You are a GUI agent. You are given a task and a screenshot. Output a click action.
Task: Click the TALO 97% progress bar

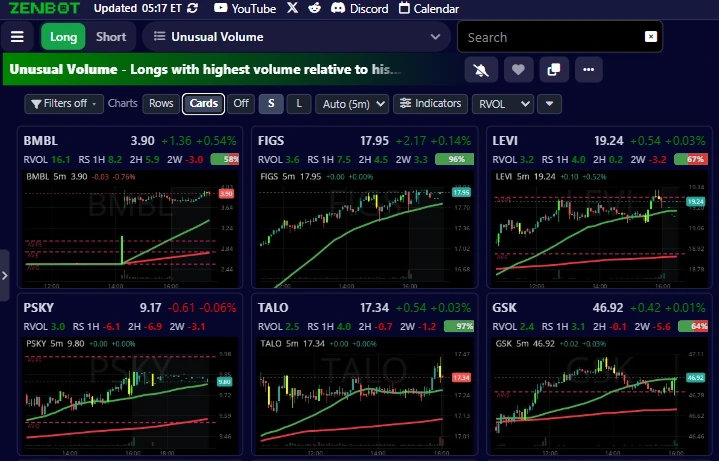point(459,326)
